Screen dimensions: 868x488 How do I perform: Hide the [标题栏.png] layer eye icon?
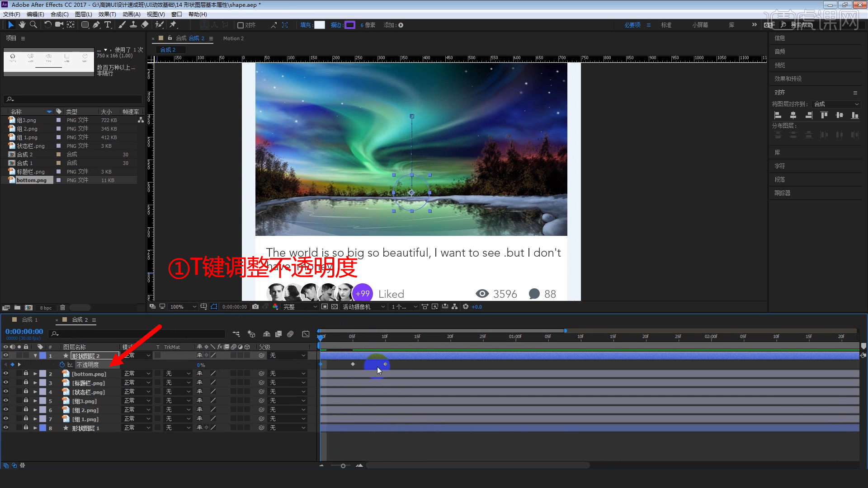pyautogui.click(x=5, y=383)
